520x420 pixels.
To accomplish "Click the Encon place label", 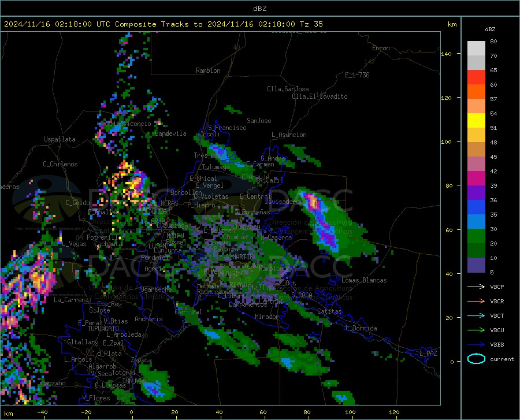I will [381, 48].
